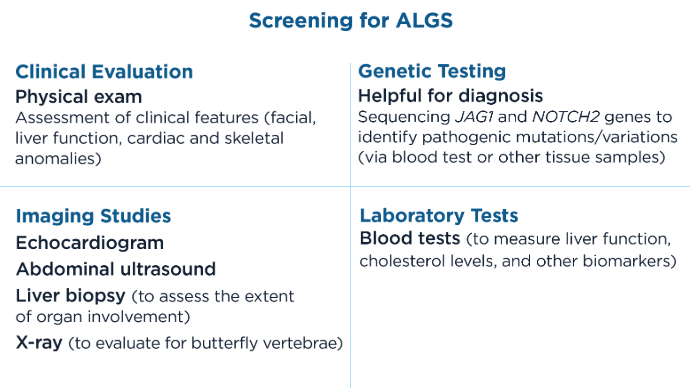The height and width of the screenshot is (388, 690).
Task: Click the of organ involvement text
Action: (x=103, y=317)
